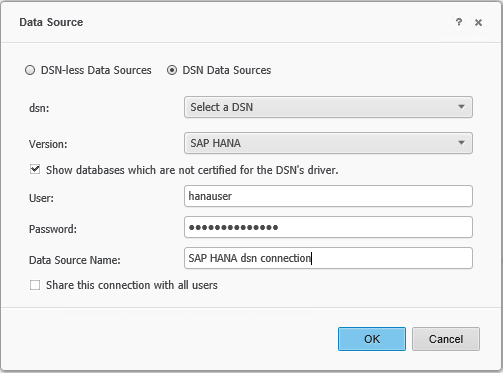Click the 'User:' label
Viewport: 503px width, 373px height.
coord(41,198)
